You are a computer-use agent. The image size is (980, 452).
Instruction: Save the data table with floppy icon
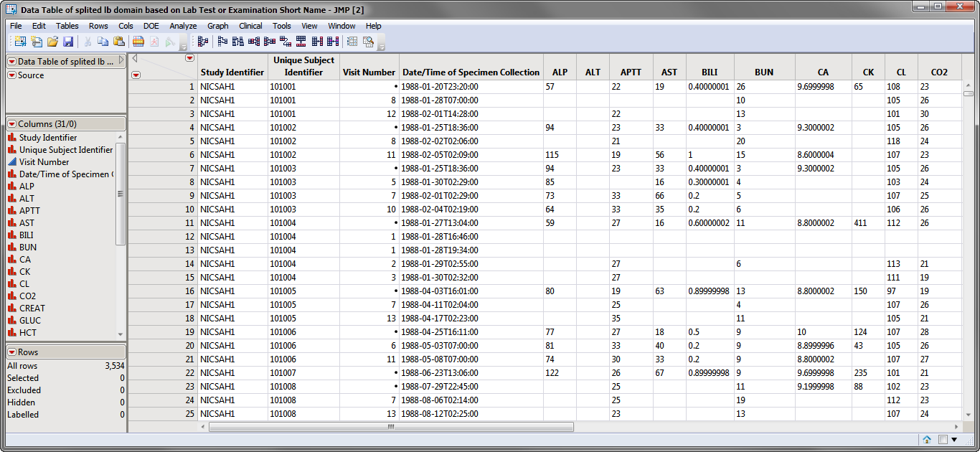[68, 42]
